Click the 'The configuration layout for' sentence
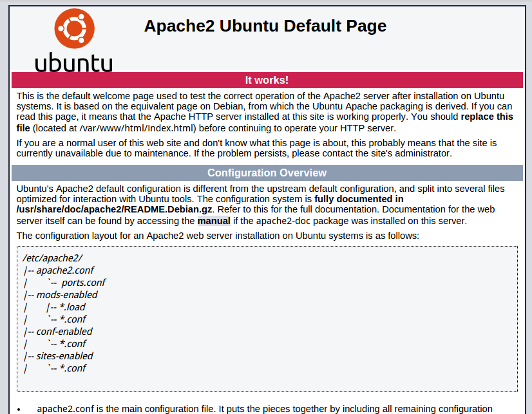The height and width of the screenshot is (414, 532). point(218,236)
